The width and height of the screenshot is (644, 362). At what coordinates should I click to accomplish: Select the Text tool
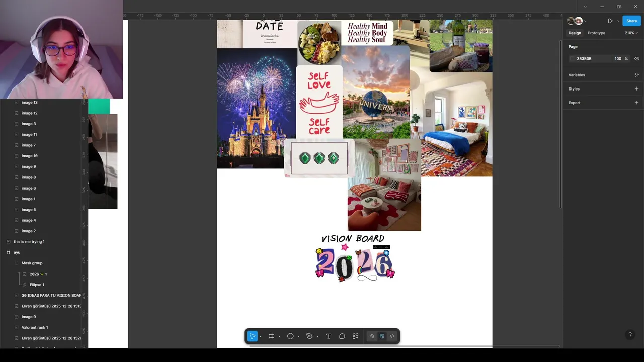[x=329, y=336]
